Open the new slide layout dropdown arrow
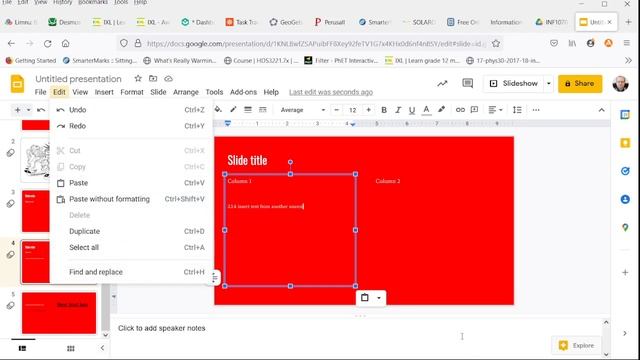 (x=28, y=110)
